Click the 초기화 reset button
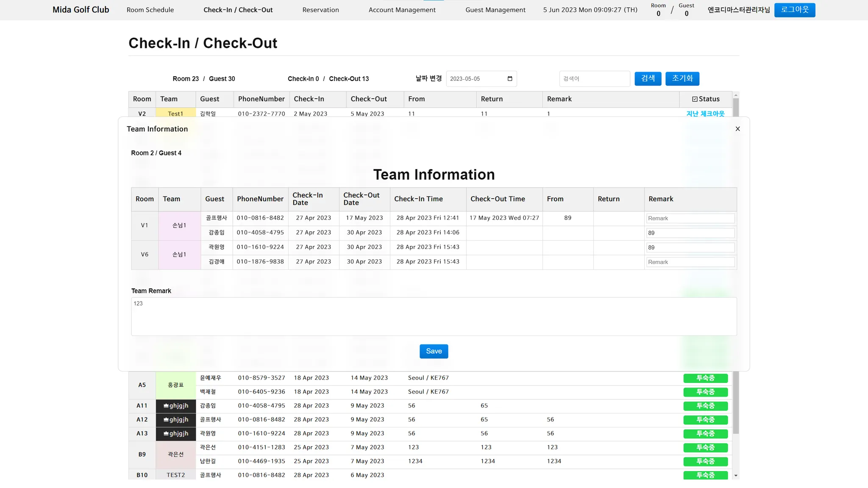The height and width of the screenshot is (488, 868). (x=682, y=78)
